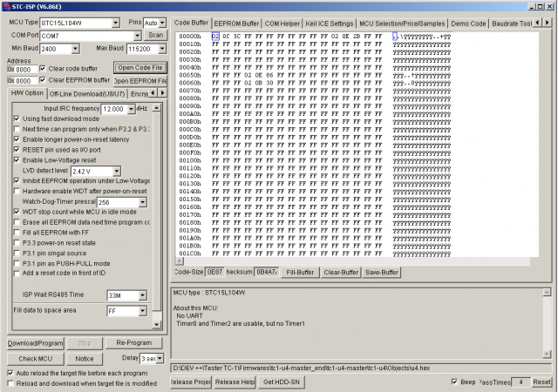The width and height of the screenshot is (558, 392).
Task: Click the down arrow of the HW options scrollbar
Action: tap(157, 324)
